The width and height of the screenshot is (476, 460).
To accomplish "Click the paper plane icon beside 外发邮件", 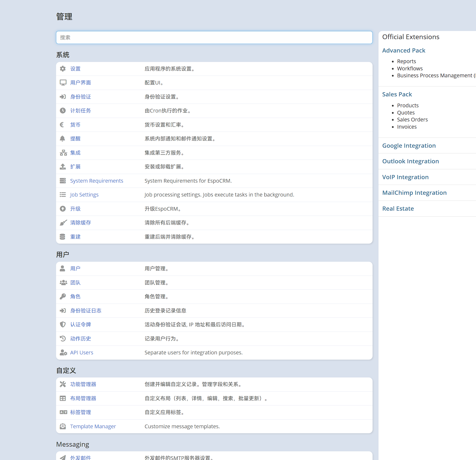I will [63, 458].
